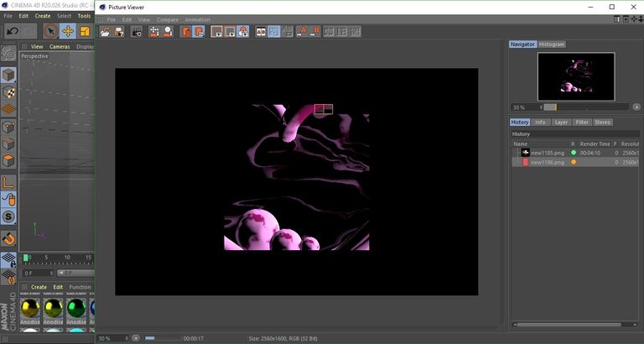Toggle the AB compare mode icon
644x344 pixels.
(261, 32)
